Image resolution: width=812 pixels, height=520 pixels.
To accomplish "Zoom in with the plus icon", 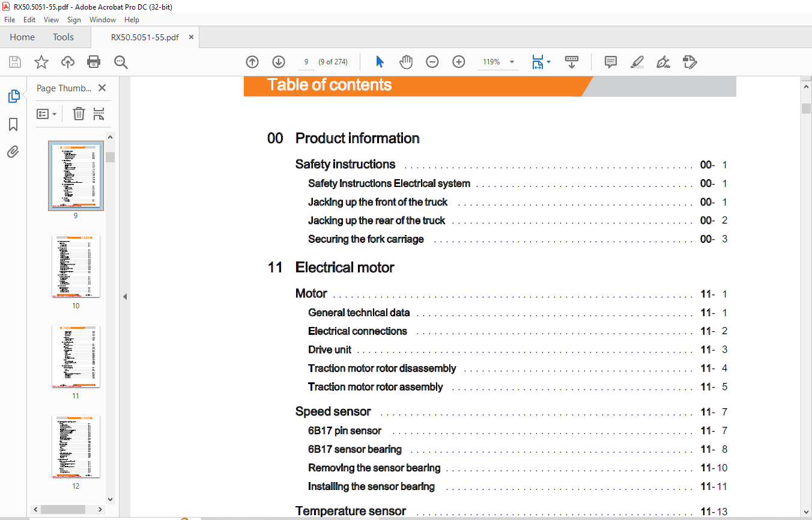I will pos(459,62).
